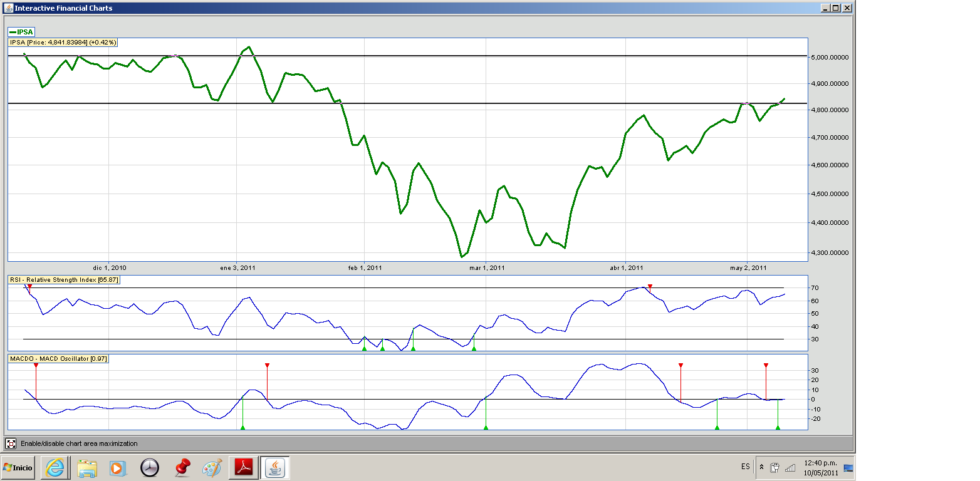Select MACD green buy marker at mar 1, 2011
The image size is (980, 481).
(486, 428)
